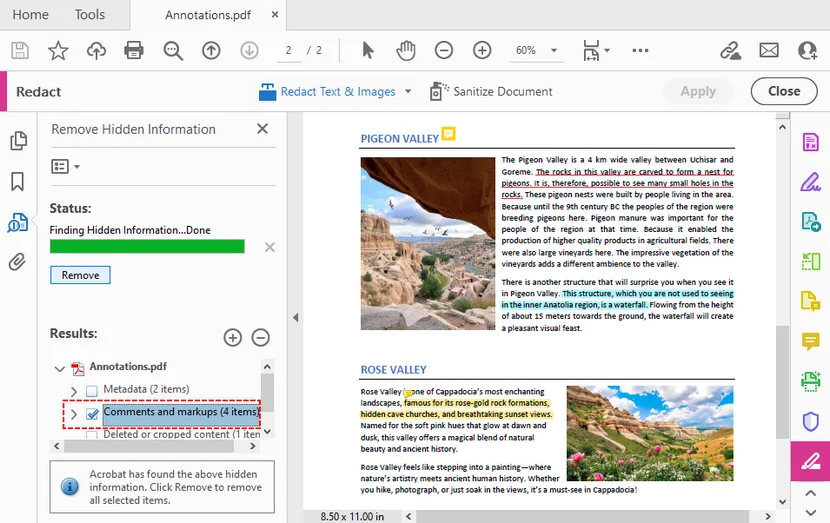
Task: Open the panel options dropdown
Action: point(66,167)
